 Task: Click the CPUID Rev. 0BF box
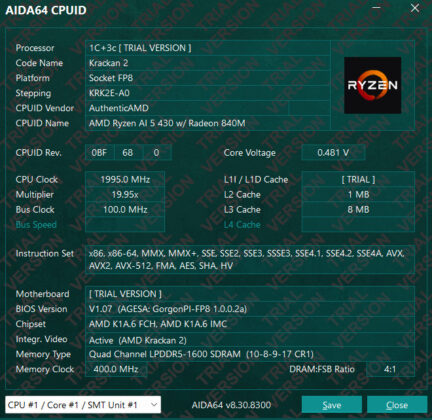coord(99,153)
